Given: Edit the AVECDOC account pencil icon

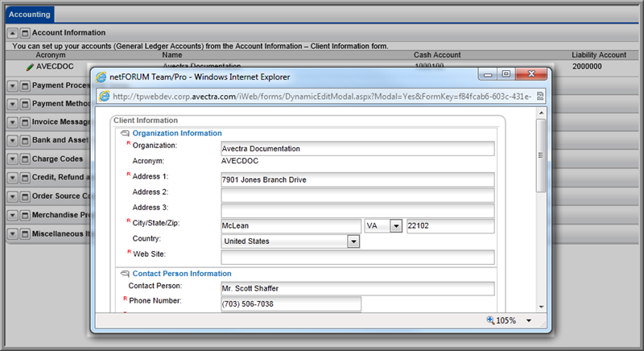Looking at the screenshot, I should (30, 67).
